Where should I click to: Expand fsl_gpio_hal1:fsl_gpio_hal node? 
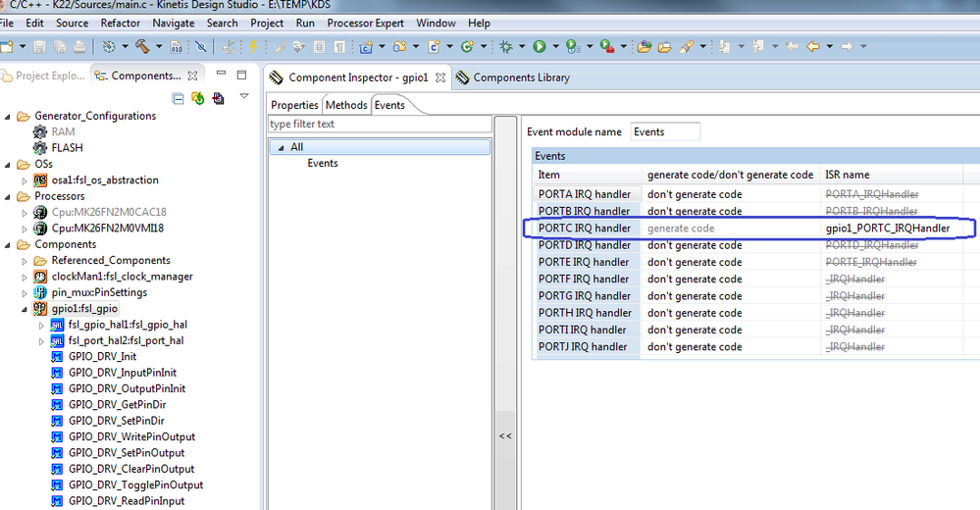click(x=41, y=325)
